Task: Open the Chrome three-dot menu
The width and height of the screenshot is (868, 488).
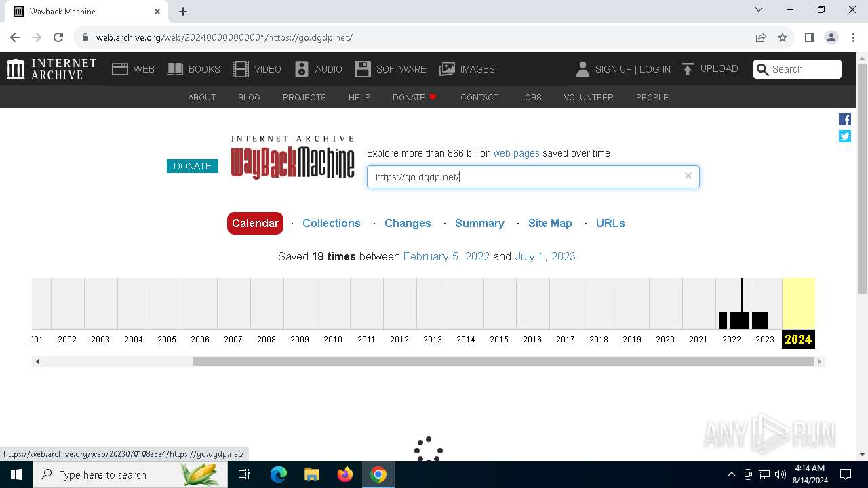Action: [853, 37]
